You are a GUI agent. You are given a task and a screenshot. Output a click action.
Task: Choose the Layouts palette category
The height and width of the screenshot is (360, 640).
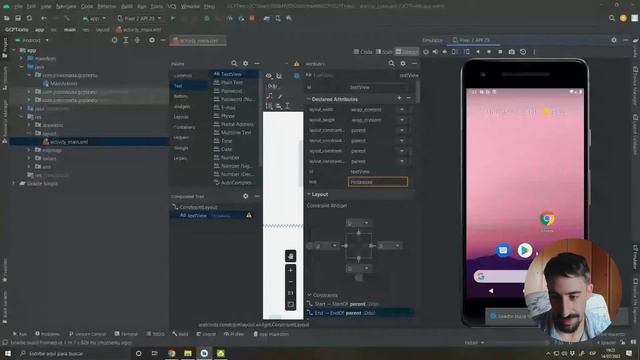[181, 117]
